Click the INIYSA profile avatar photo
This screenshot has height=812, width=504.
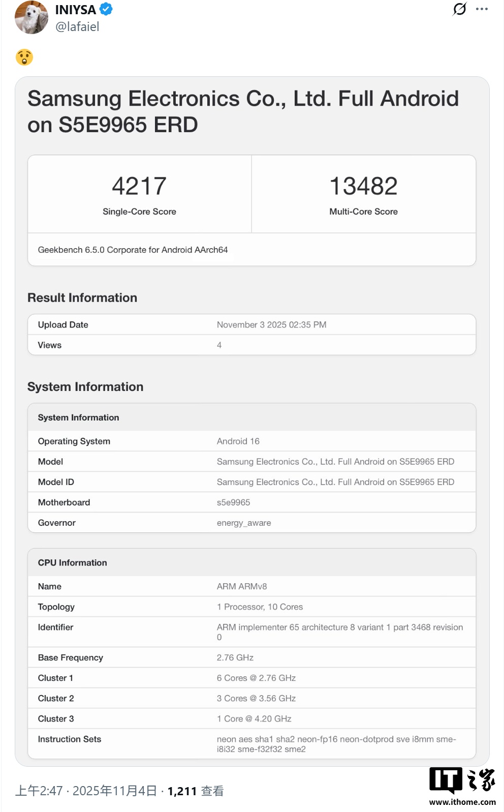(31, 18)
